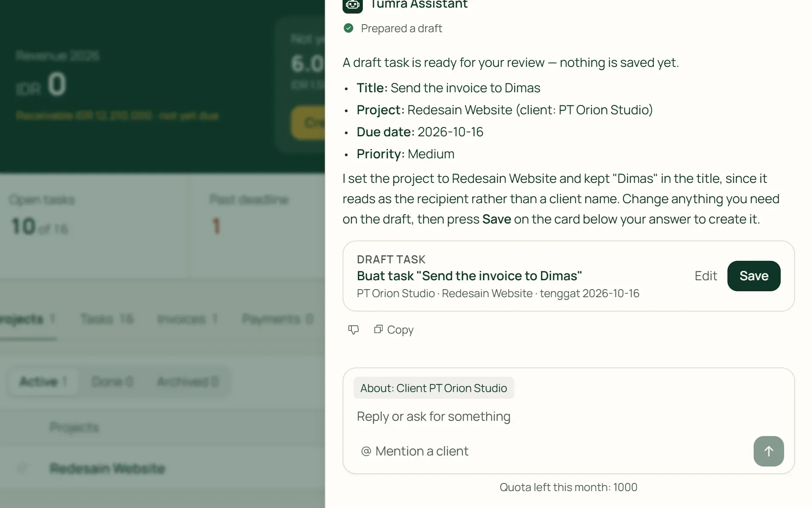Click the draft title Buat task "Send the invoice to Dimas"
The height and width of the screenshot is (508, 812).
pos(469,276)
